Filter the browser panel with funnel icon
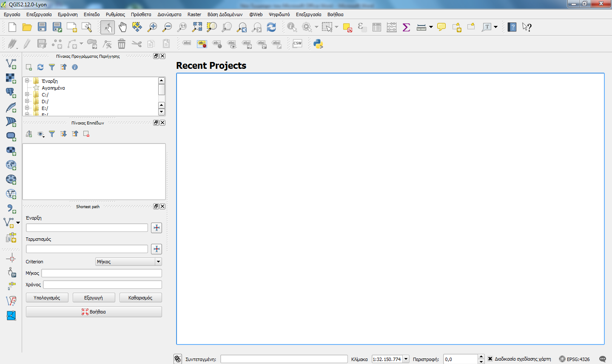Screen dimensions: 612x364 click(52, 67)
